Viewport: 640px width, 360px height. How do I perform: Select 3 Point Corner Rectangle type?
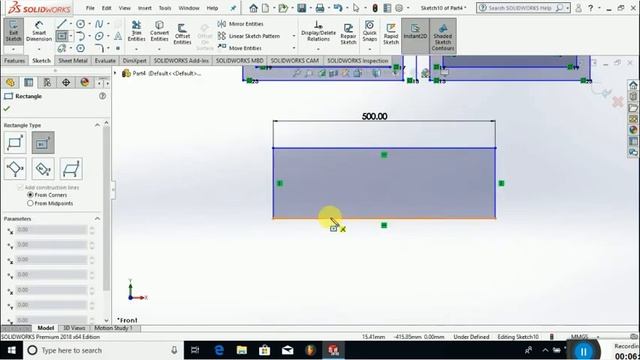click(x=15, y=169)
